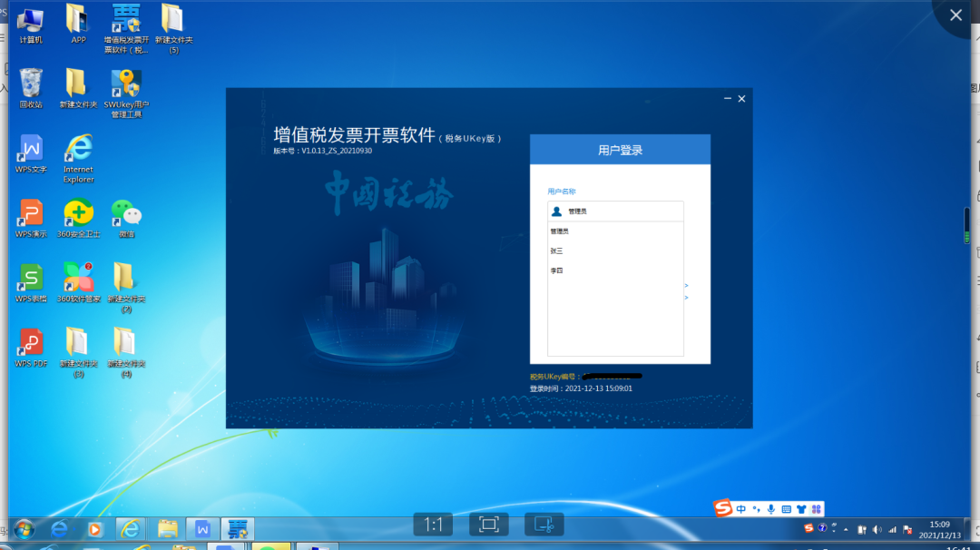Open the 回收站 recycle bin
The width and height of the screenshot is (980, 550).
click(x=31, y=89)
